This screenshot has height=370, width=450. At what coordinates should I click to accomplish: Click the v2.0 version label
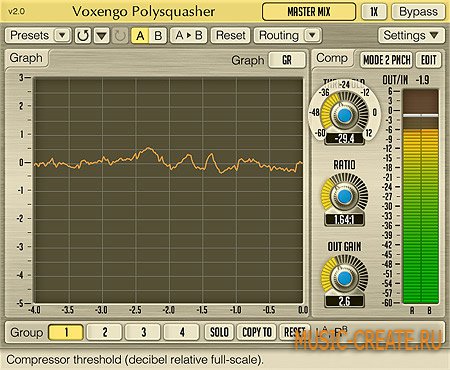[x=16, y=11]
